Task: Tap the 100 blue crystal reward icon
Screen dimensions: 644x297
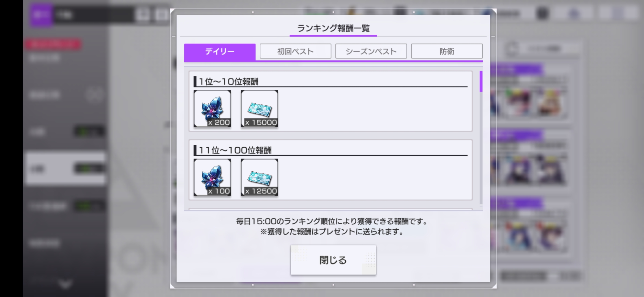Action: pos(212,177)
